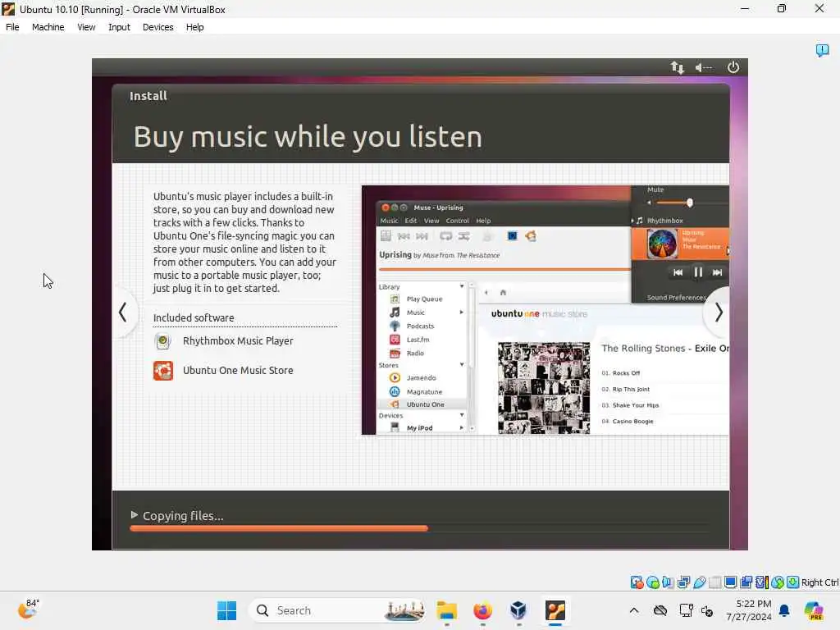Click the Ubuntu network indicator icon

[677, 67]
